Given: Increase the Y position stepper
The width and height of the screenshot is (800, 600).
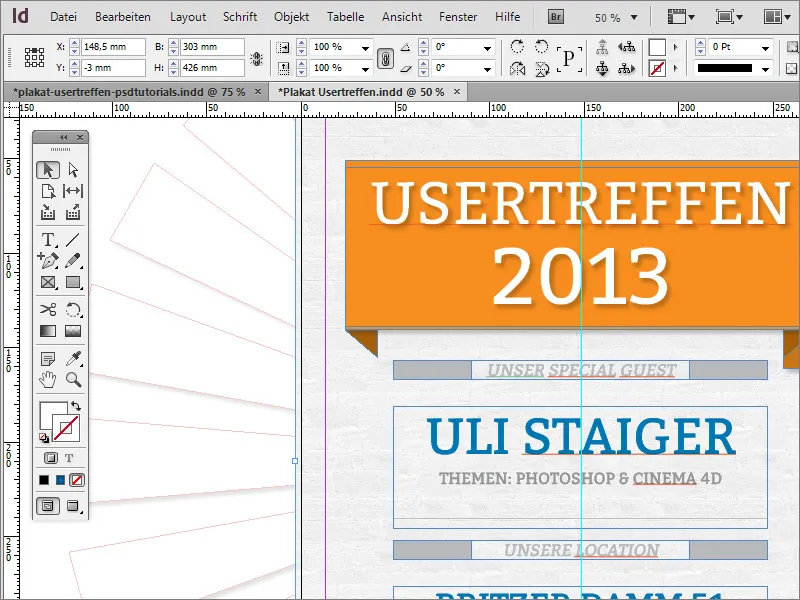Looking at the screenshot, I should click(x=74, y=64).
